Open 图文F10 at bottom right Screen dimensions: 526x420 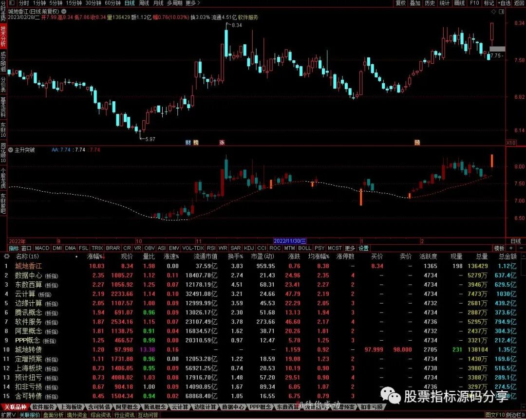tap(495, 415)
